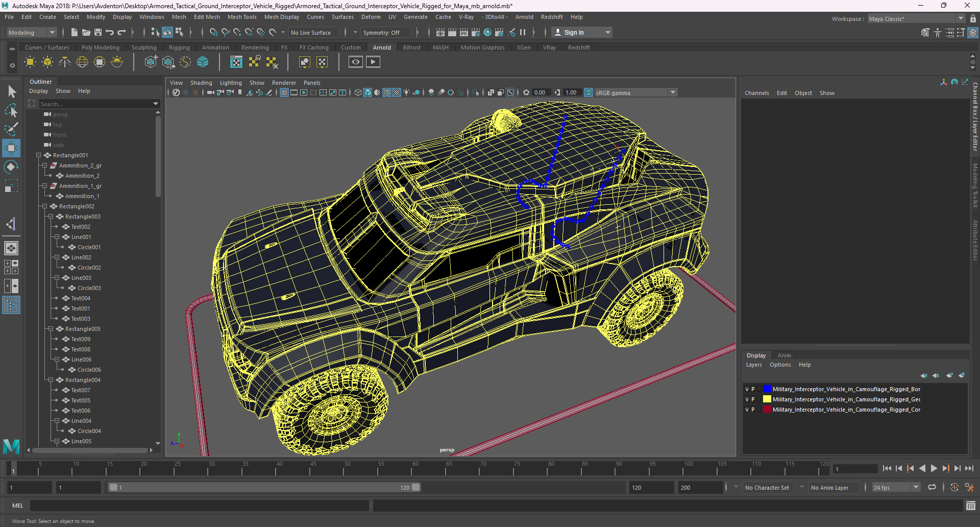Toggle visibility V of Rigged_Gec layer
This screenshot has width=980, height=527.
pos(747,399)
